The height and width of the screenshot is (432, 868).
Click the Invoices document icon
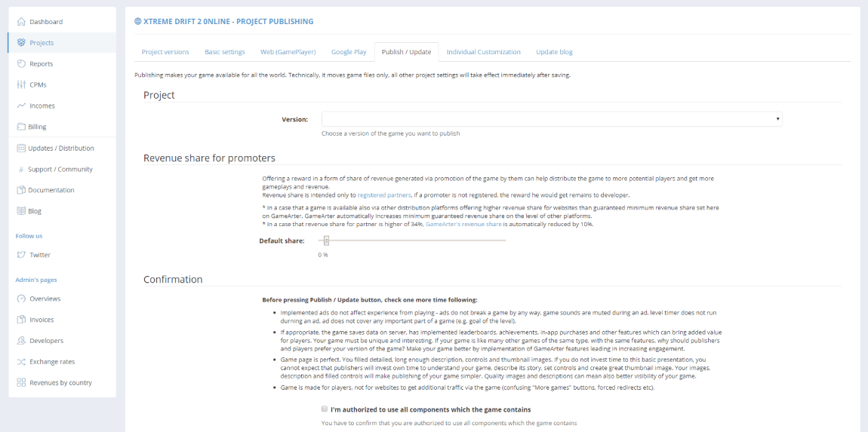pos(22,320)
